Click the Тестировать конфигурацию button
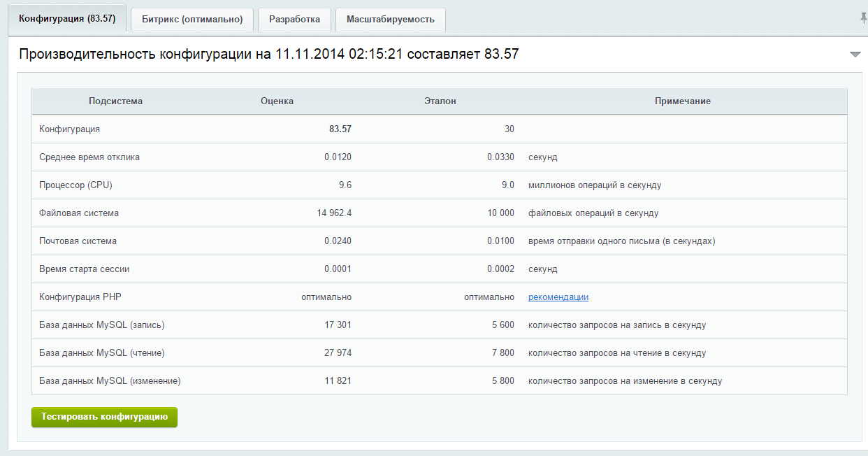Screen dimensions: 868x456 (x=104, y=417)
